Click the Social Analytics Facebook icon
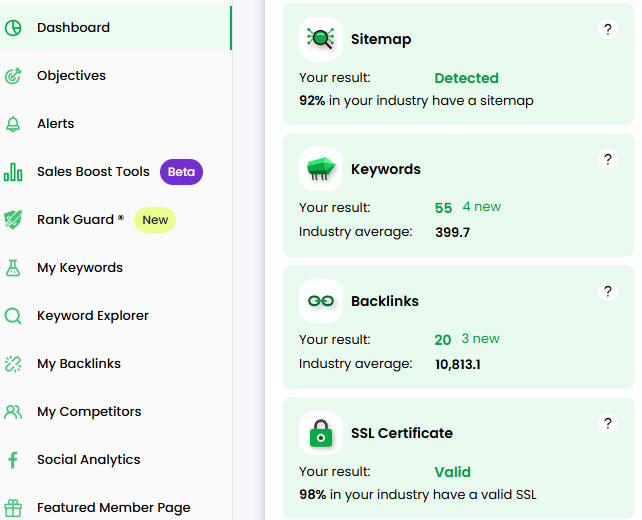 pos(13,460)
